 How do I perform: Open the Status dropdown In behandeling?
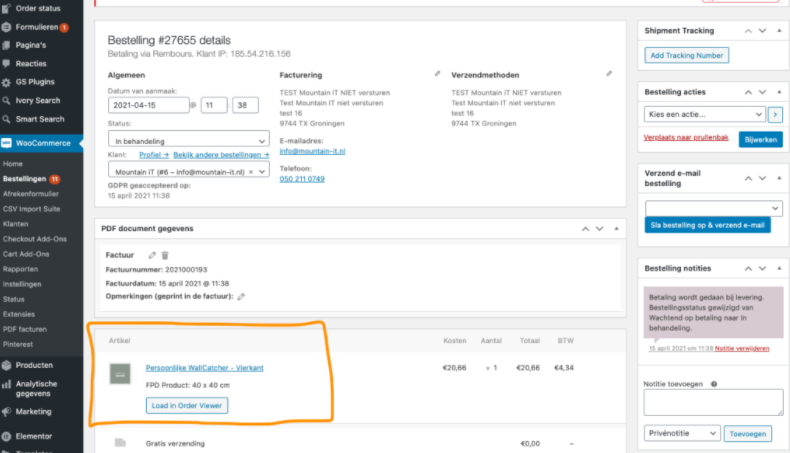[188, 141]
